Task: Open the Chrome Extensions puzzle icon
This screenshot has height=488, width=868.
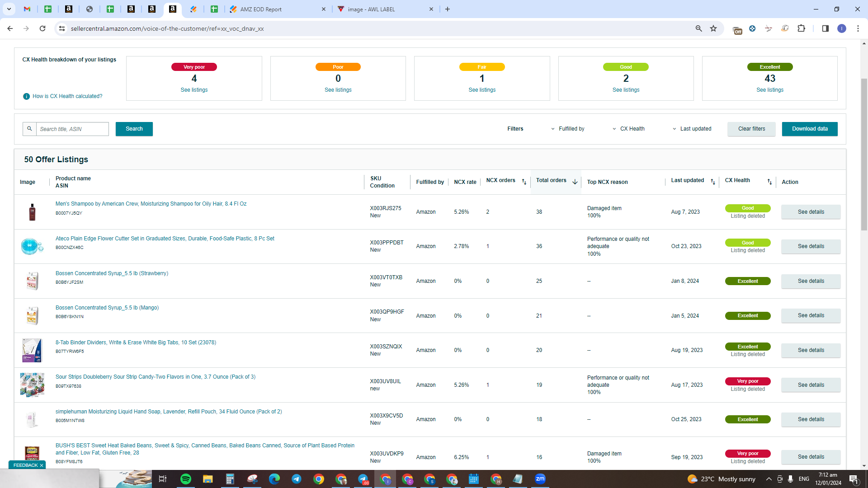Action: [802, 28]
